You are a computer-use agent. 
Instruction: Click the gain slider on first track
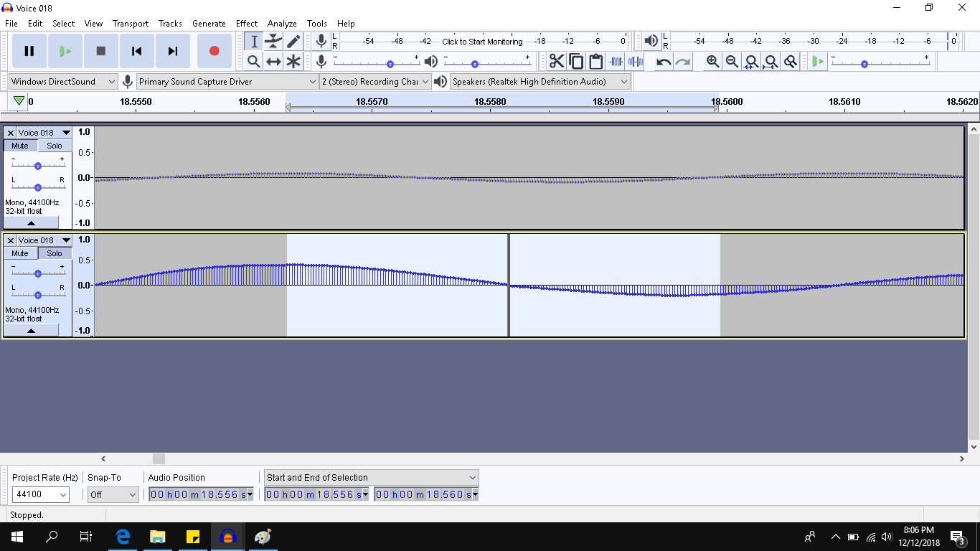38,166
